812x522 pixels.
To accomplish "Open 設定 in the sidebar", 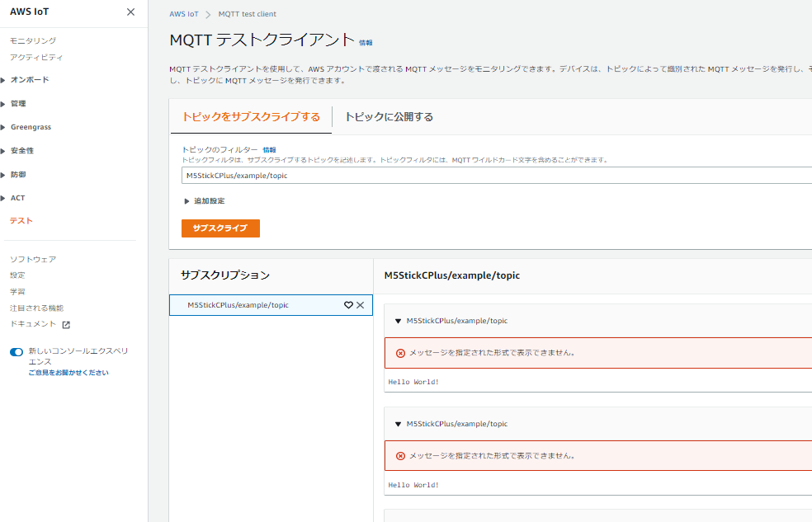I will [17, 275].
